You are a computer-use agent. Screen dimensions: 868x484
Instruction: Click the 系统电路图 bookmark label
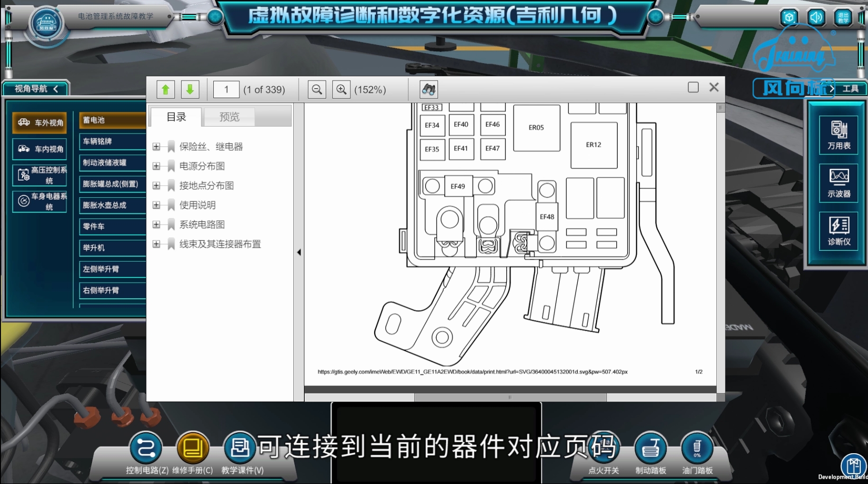point(202,224)
